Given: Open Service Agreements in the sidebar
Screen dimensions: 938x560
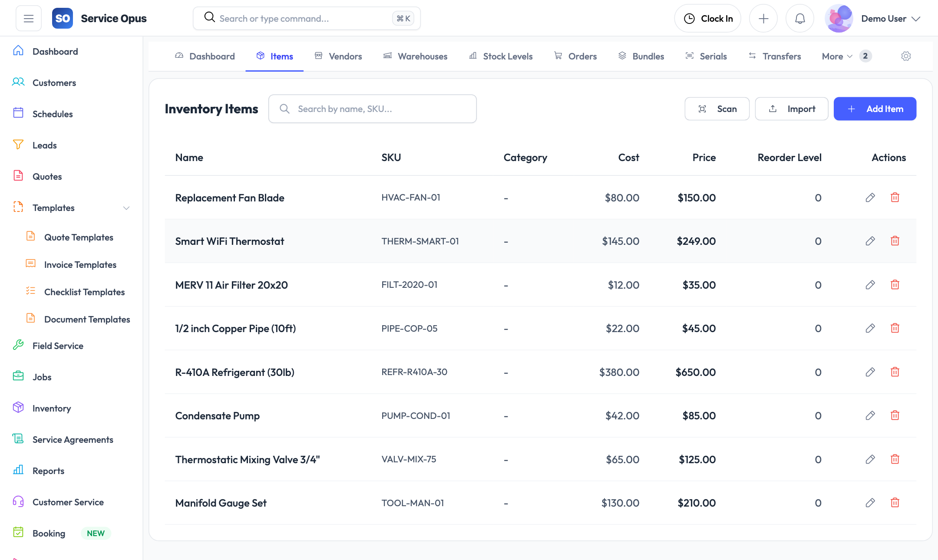Looking at the screenshot, I should [x=73, y=440].
